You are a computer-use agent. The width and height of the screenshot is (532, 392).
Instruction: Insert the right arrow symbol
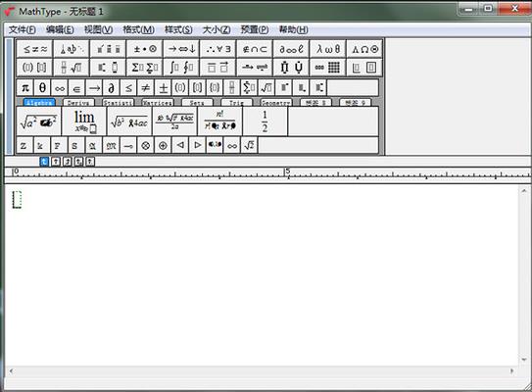pos(94,88)
